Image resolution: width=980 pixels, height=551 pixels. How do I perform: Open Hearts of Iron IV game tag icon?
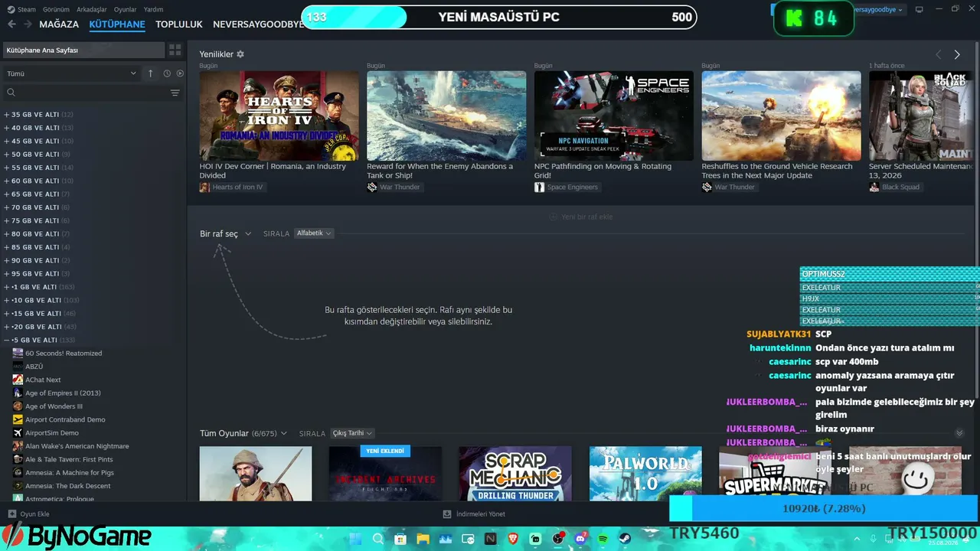point(204,187)
